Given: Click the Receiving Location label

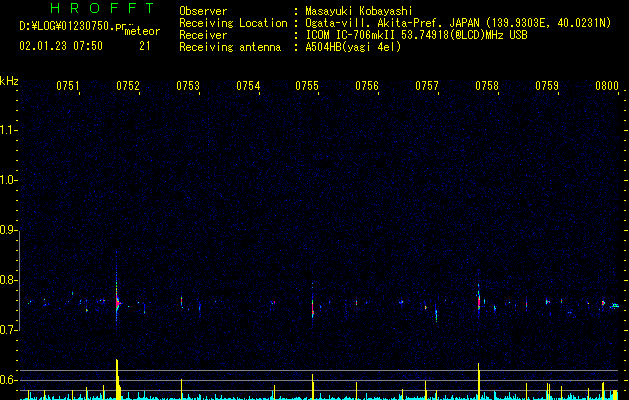Looking at the screenshot, I should [233, 23].
